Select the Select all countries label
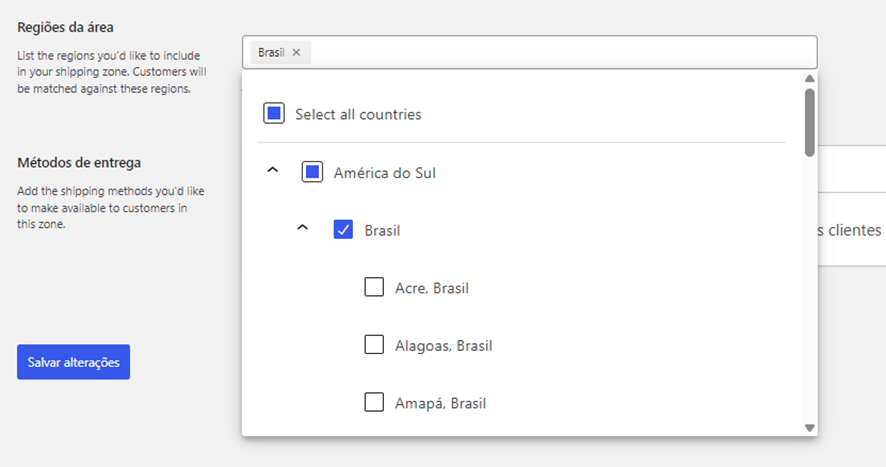Image resolution: width=886 pixels, height=467 pixels. click(358, 115)
